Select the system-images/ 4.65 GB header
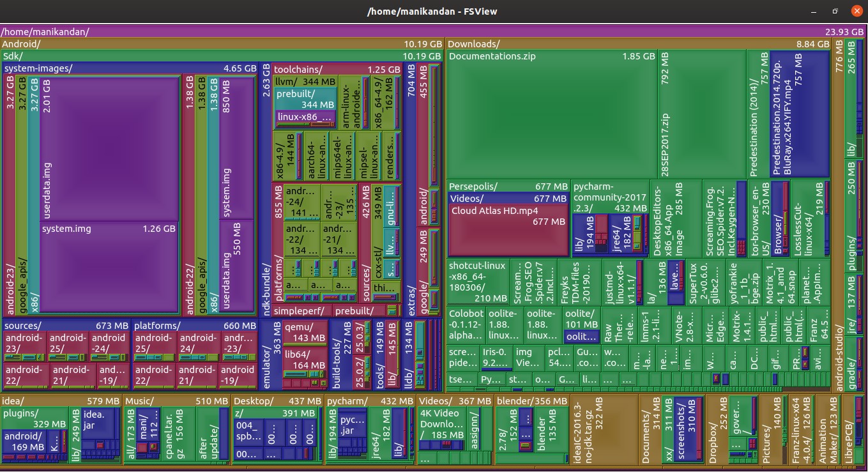 [130, 68]
